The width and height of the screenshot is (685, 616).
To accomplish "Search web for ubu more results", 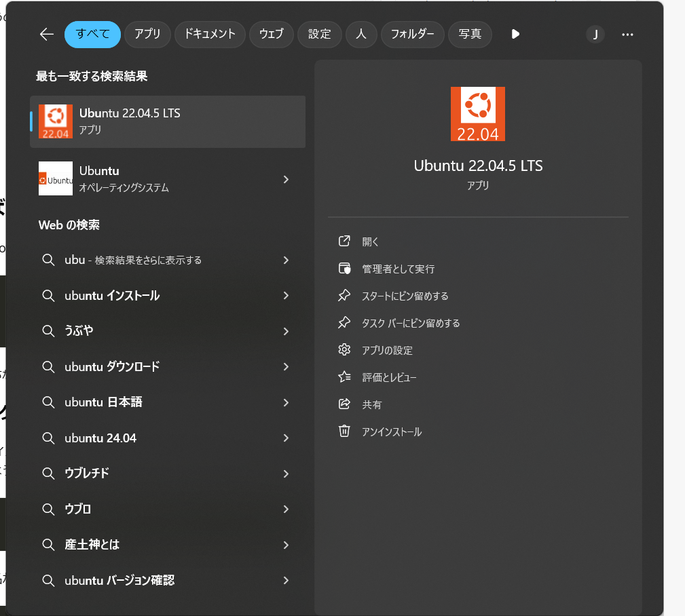I will (168, 261).
